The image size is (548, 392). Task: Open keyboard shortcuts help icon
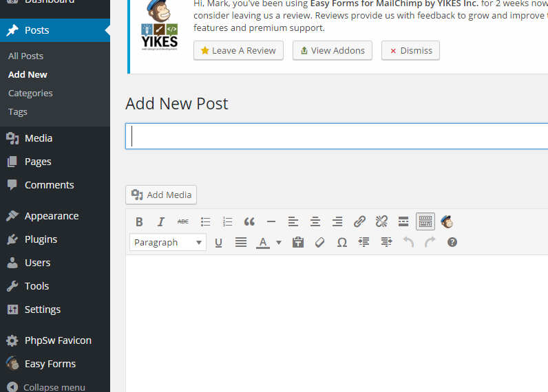coord(452,242)
